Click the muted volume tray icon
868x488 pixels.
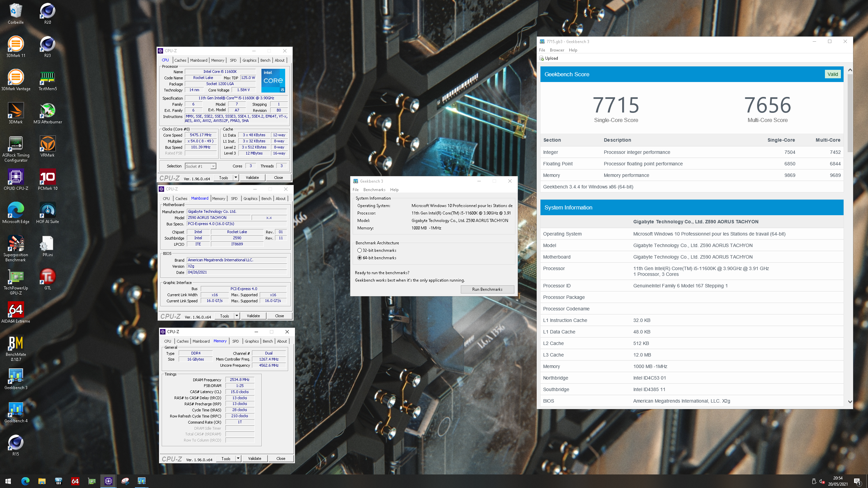click(822, 481)
